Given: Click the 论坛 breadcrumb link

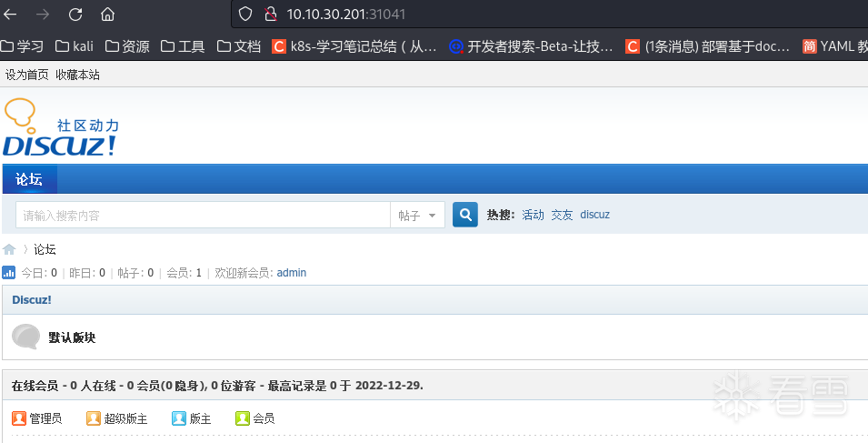Looking at the screenshot, I should 45,250.
